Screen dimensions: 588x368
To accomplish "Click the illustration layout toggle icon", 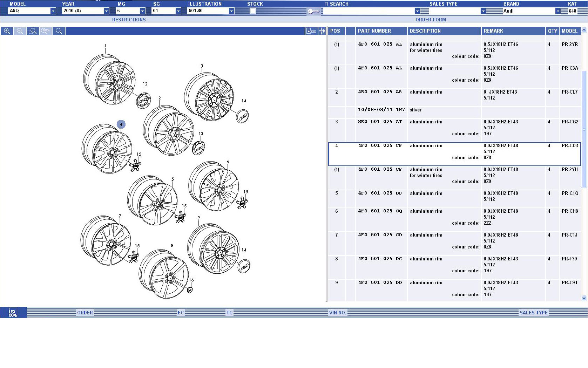I will 311,31.
